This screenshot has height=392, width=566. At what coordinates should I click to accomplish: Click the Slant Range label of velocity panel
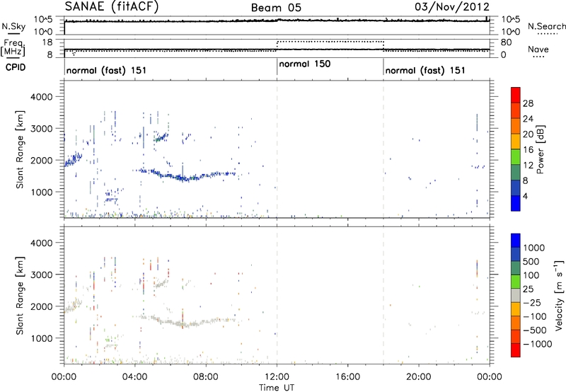click(20, 296)
